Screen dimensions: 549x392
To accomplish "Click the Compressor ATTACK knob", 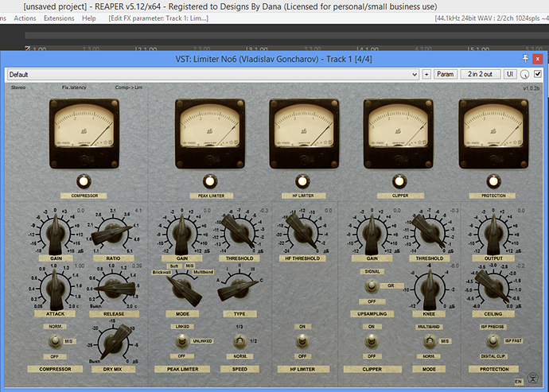I will point(56,289).
